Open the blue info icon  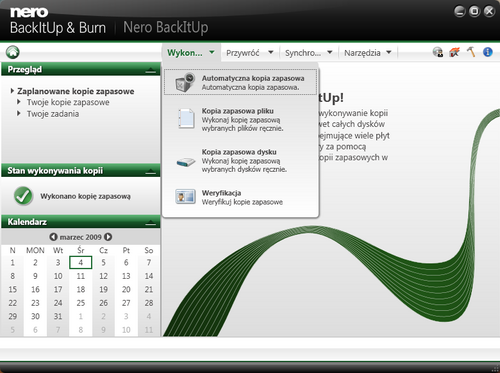[x=488, y=52]
